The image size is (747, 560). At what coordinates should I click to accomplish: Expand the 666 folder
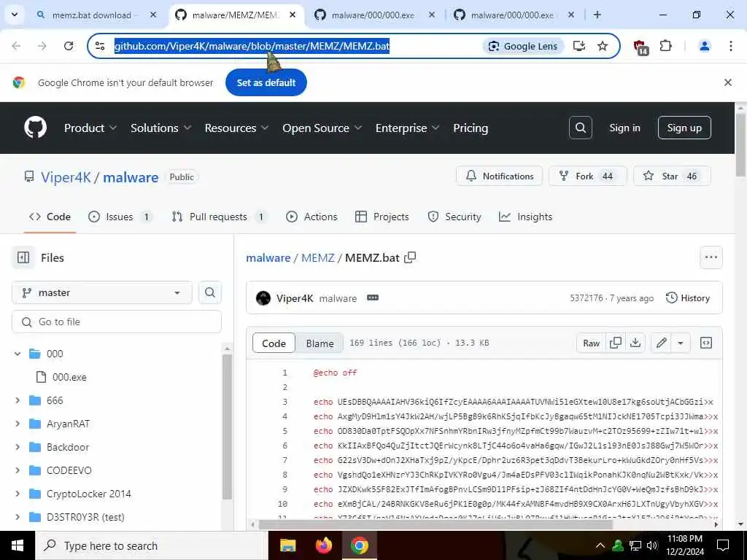tap(18, 400)
